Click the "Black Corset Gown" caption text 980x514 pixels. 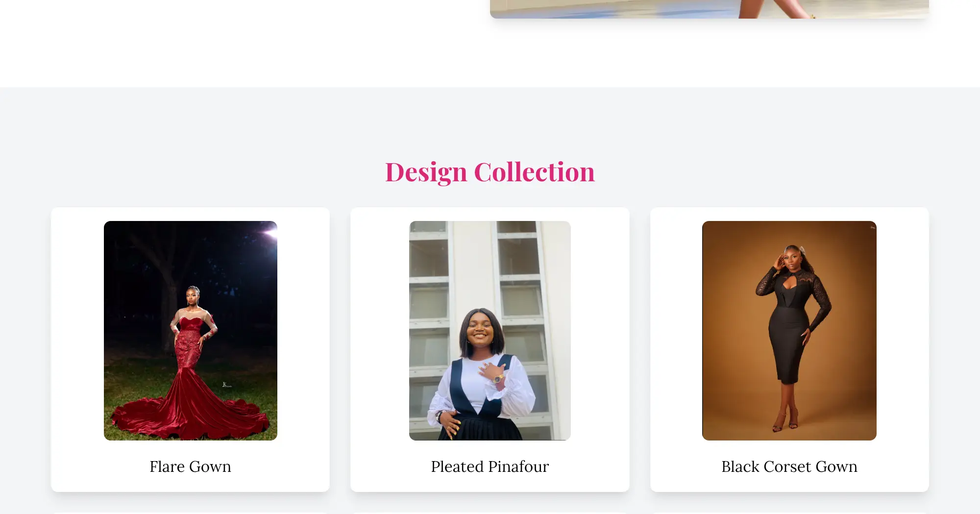tap(789, 466)
